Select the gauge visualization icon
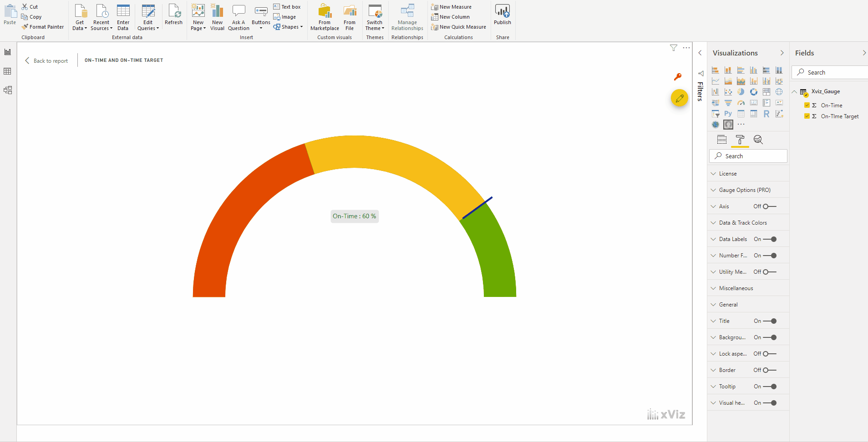The image size is (868, 442). click(741, 103)
